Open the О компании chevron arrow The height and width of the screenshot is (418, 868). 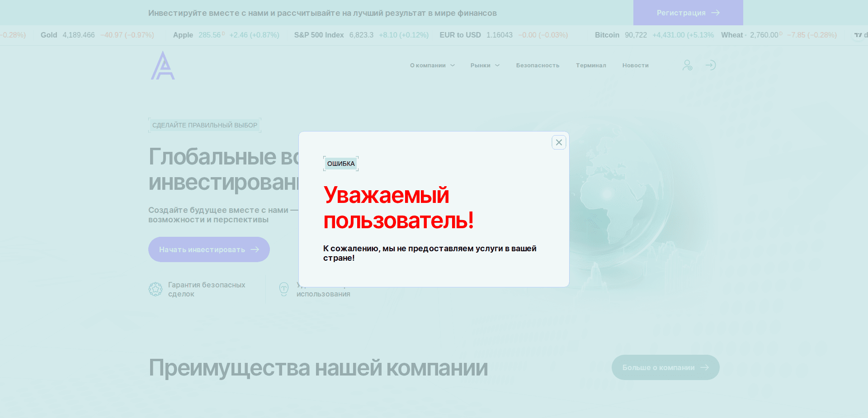point(452,65)
